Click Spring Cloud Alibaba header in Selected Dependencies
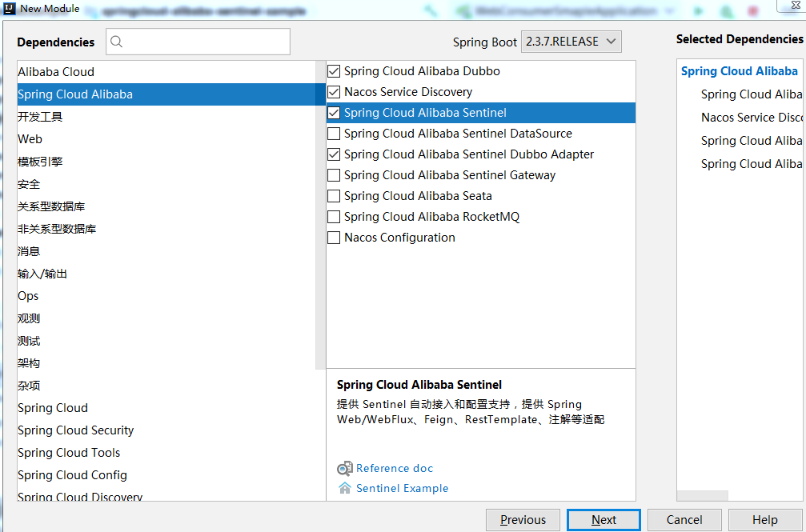 740,71
